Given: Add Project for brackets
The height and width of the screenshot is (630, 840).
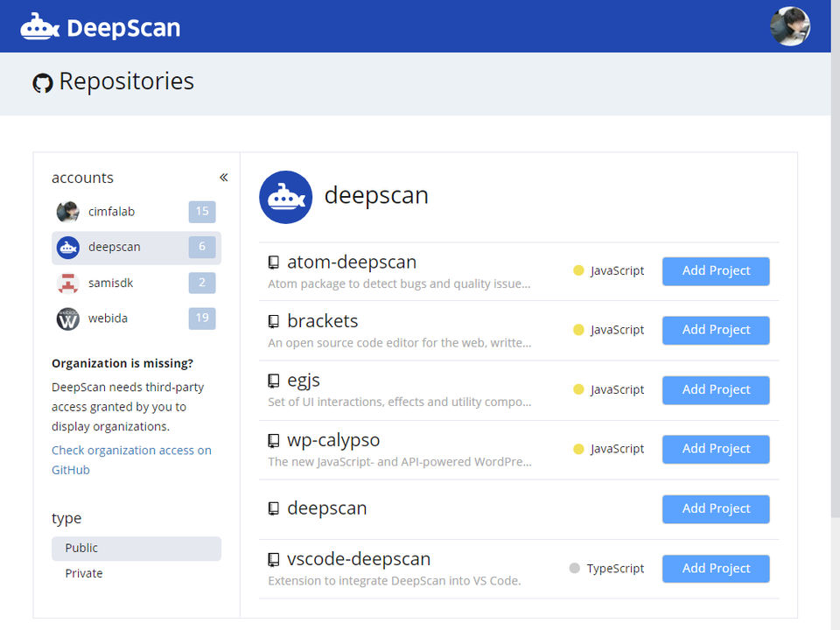Looking at the screenshot, I should (716, 330).
